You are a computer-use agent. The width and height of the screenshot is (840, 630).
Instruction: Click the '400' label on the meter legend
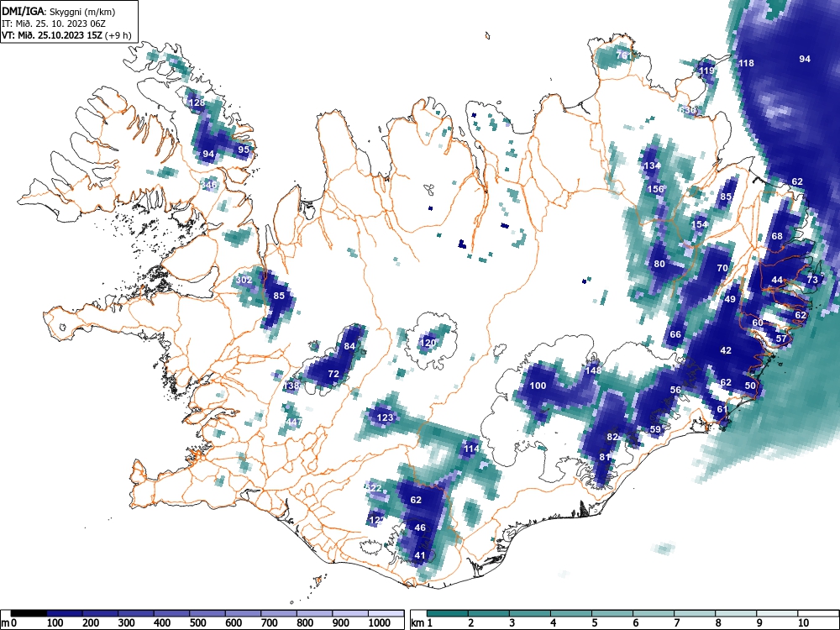point(162,623)
